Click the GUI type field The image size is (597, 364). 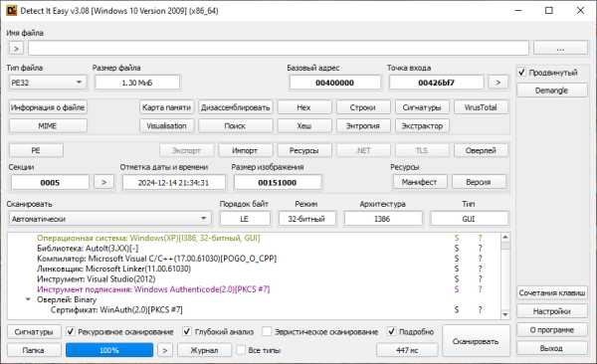point(469,219)
